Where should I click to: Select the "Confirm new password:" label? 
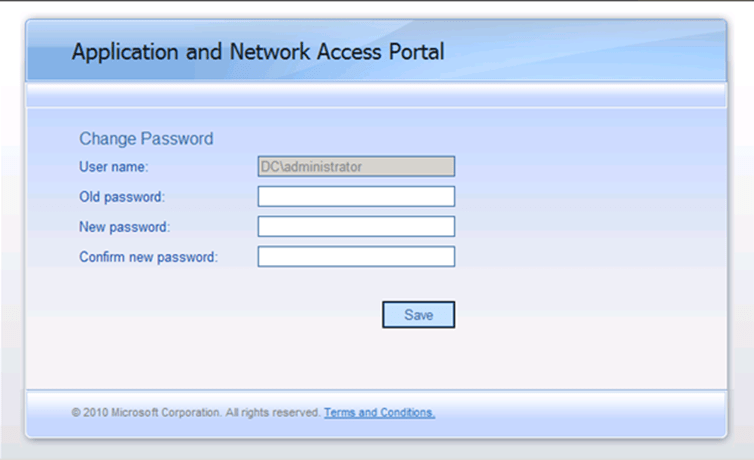click(x=148, y=257)
